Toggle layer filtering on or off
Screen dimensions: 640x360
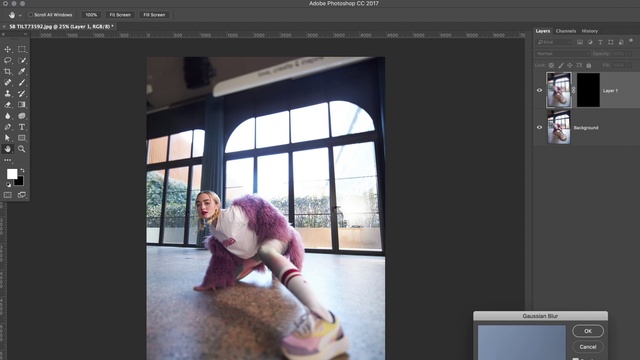pos(631,40)
